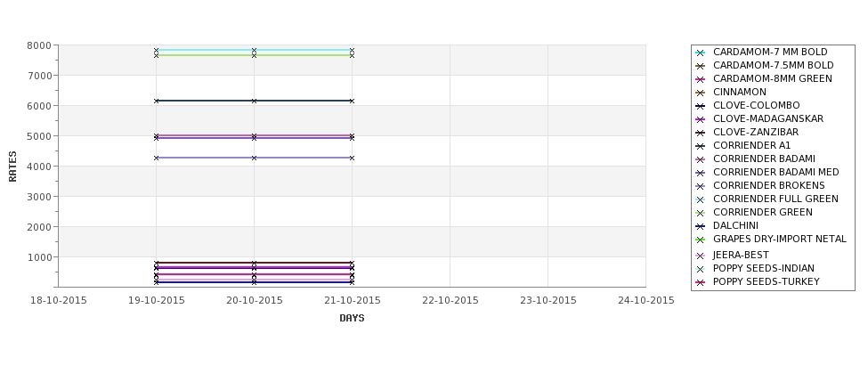Click the CLOVE-COLOMBO legend marker icon
Screen dimensions: 868x382
pos(701,106)
